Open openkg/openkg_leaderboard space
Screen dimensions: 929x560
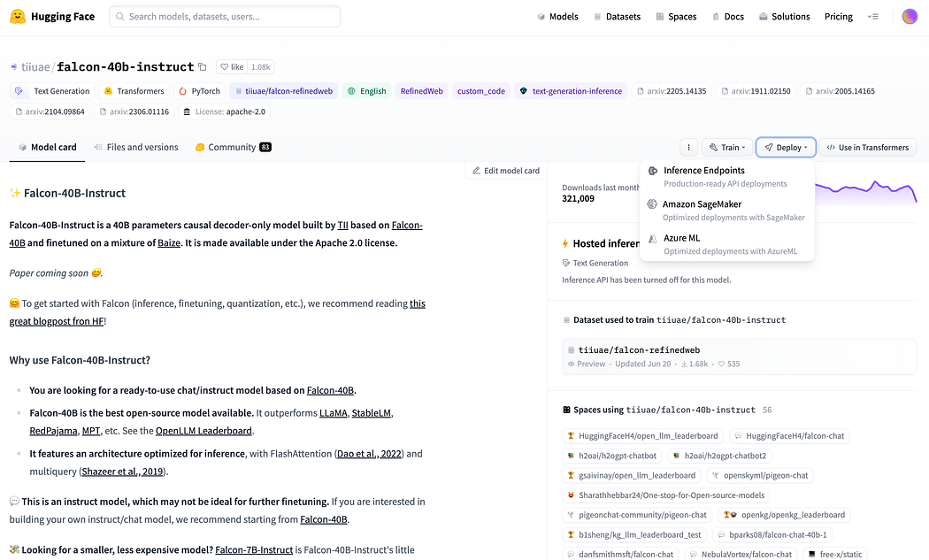pyautogui.click(x=785, y=515)
